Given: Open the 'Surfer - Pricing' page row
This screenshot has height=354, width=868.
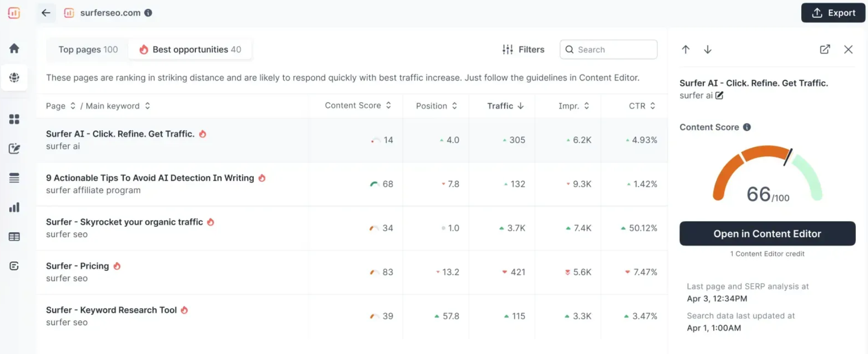Looking at the screenshot, I should [x=352, y=272].
